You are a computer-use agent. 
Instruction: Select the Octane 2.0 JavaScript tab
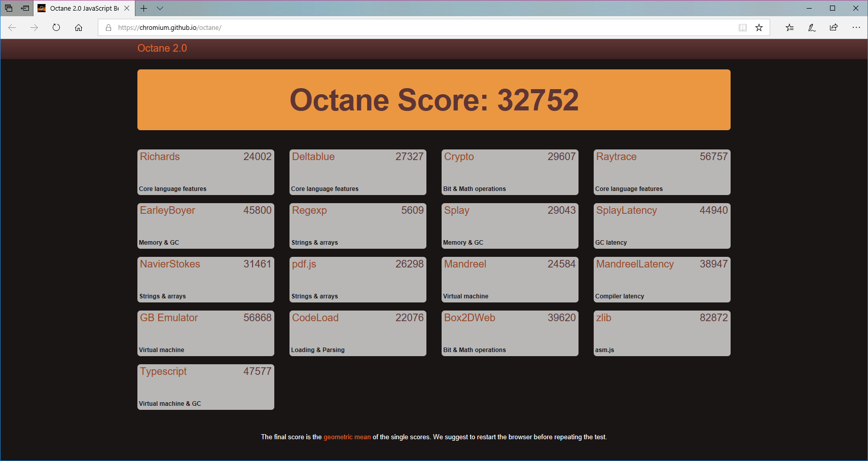[x=84, y=8]
